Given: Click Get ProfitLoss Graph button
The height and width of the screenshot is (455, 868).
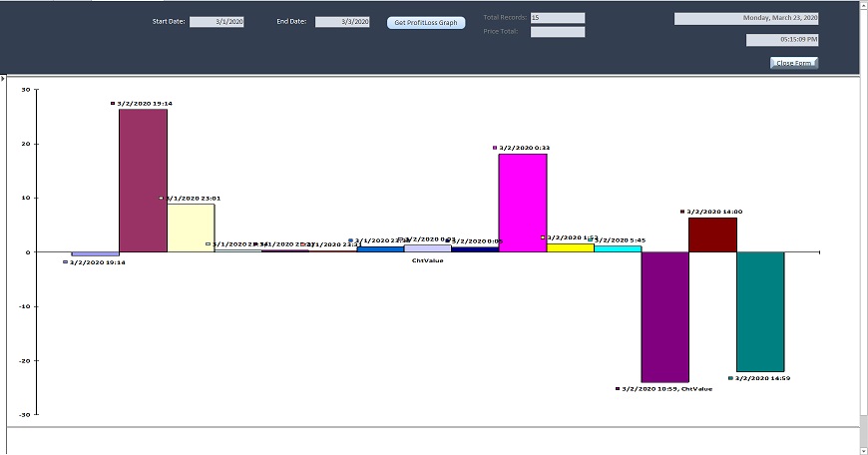Looking at the screenshot, I should (426, 23).
